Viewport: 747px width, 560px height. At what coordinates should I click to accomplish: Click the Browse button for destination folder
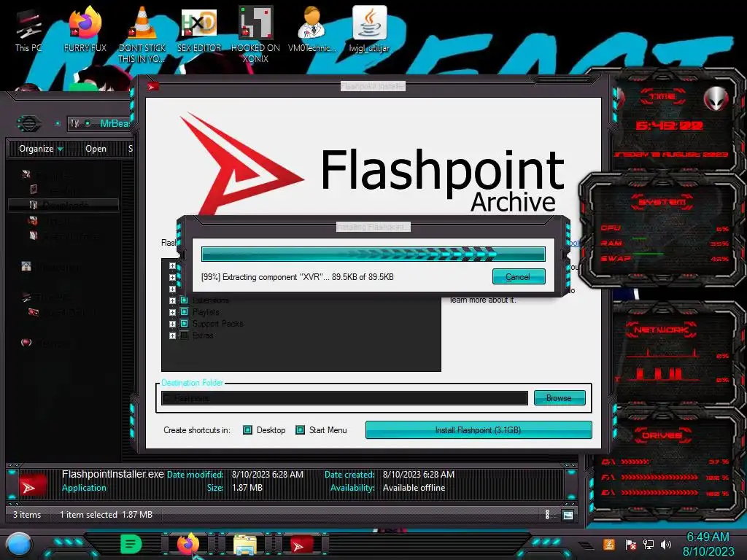tap(560, 397)
